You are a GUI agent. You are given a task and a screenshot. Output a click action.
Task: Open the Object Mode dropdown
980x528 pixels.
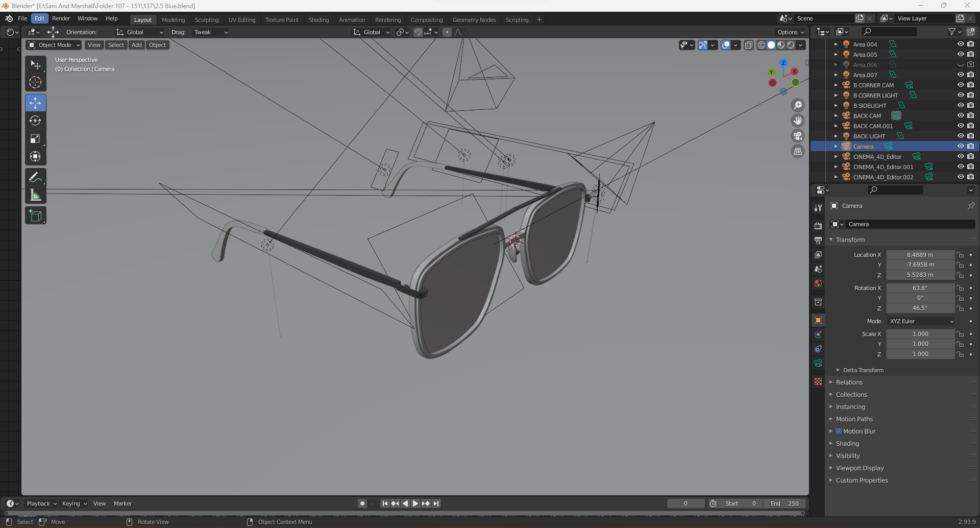(x=54, y=45)
